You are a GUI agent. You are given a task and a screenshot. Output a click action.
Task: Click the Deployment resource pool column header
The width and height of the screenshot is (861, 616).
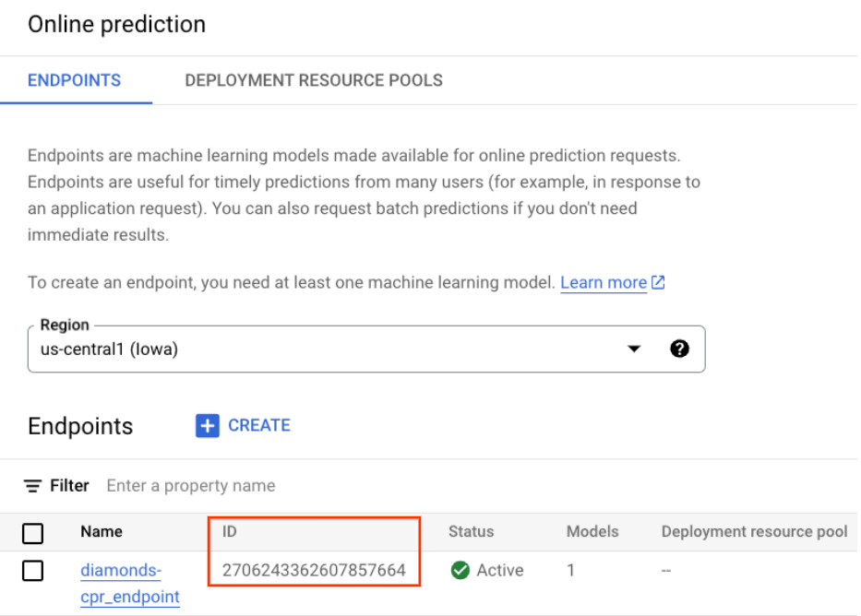754,532
